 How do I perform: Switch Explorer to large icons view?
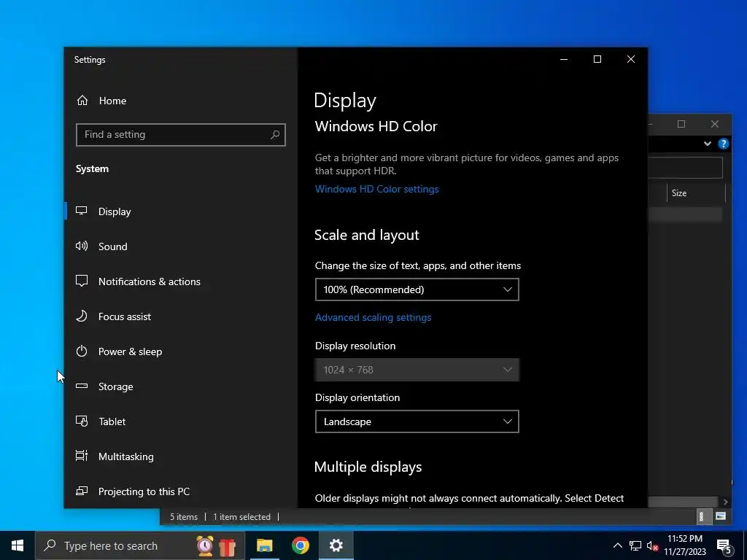pos(720,516)
